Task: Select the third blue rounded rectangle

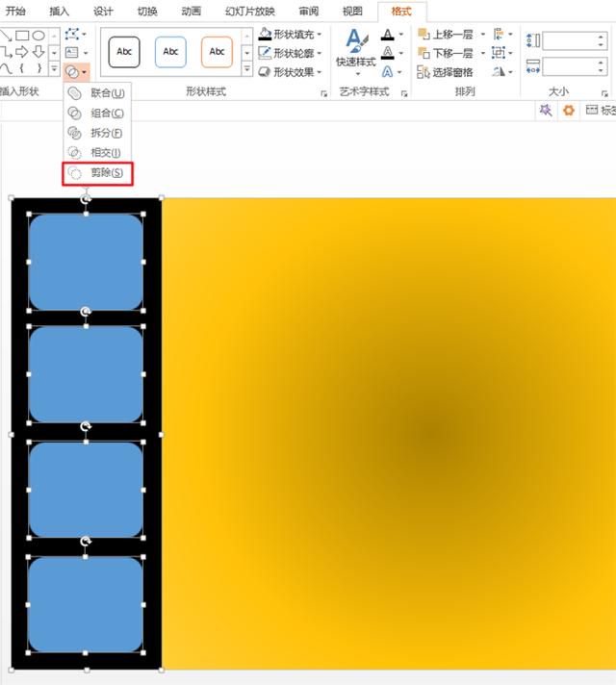Action: (86, 490)
